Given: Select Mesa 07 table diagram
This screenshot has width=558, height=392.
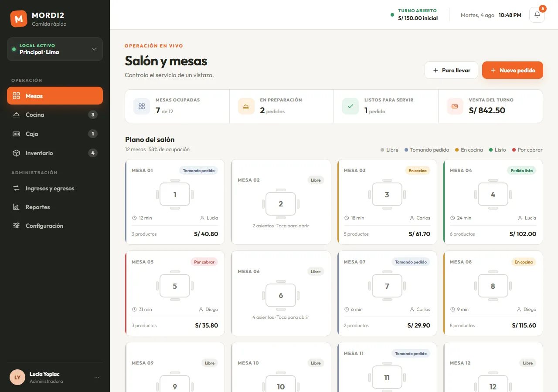Looking at the screenshot, I should pos(387,286).
